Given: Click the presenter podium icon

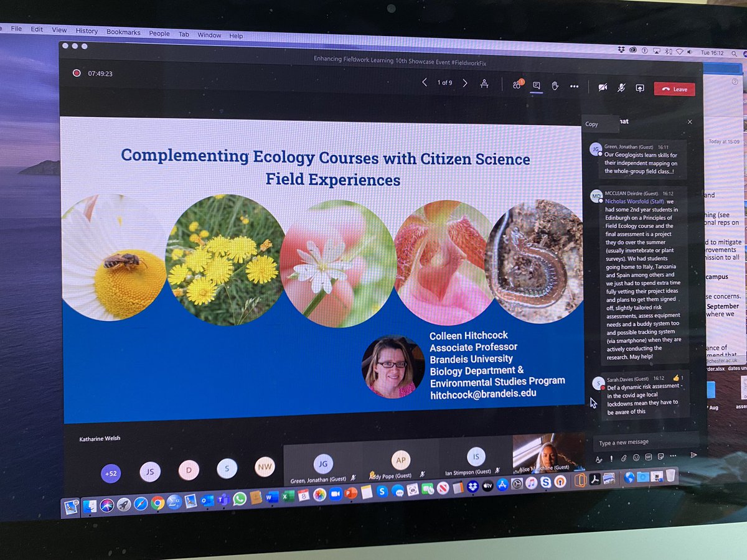Looking at the screenshot, I should (484, 83).
